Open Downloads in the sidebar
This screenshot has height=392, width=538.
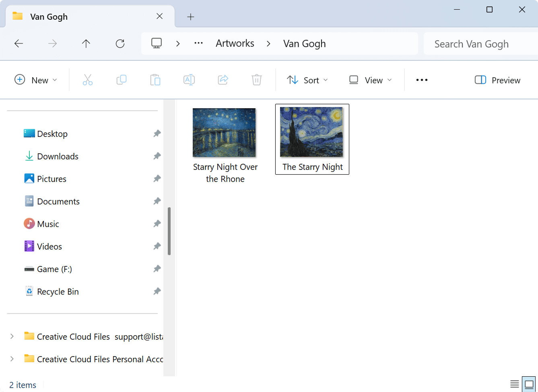coord(58,156)
